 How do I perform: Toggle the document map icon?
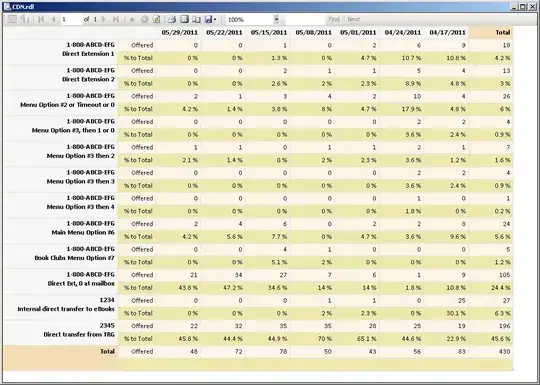coord(12,19)
